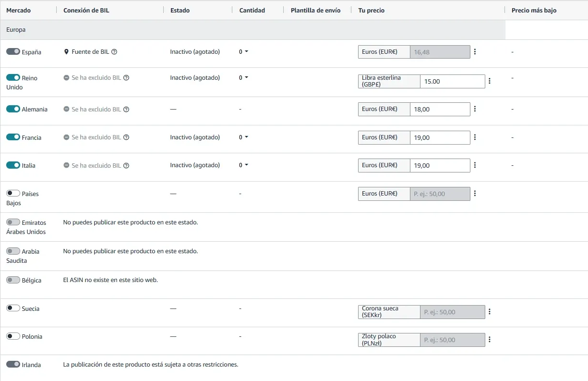
Task: Click the Conexión de BIL column header
Action: tap(86, 11)
